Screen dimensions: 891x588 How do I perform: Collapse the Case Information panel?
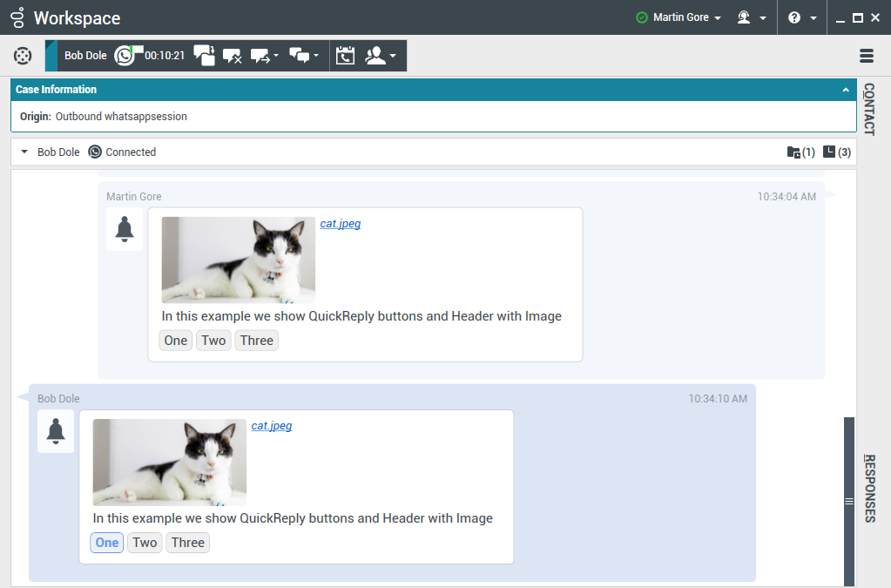pos(845,90)
